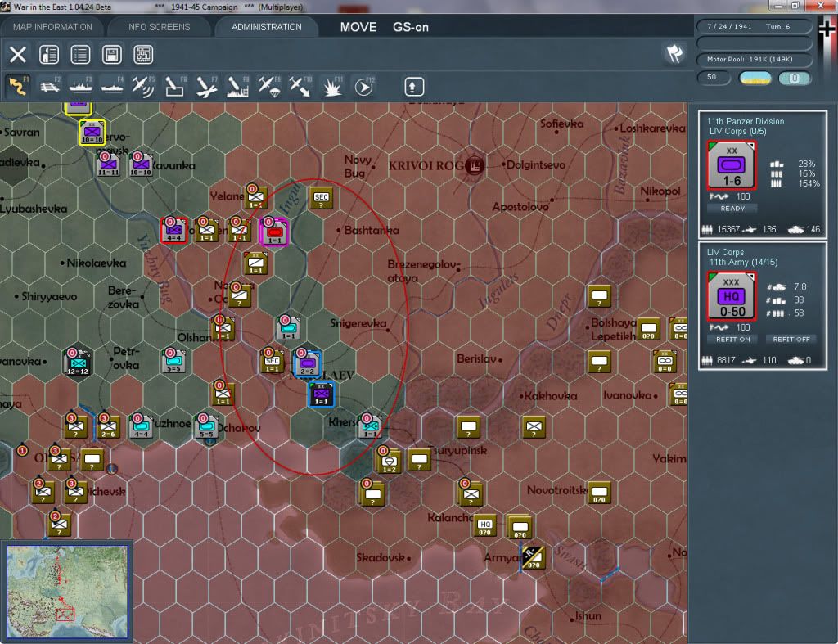
Task: Click the blue-yellow weather indicator
Action: 755,78
